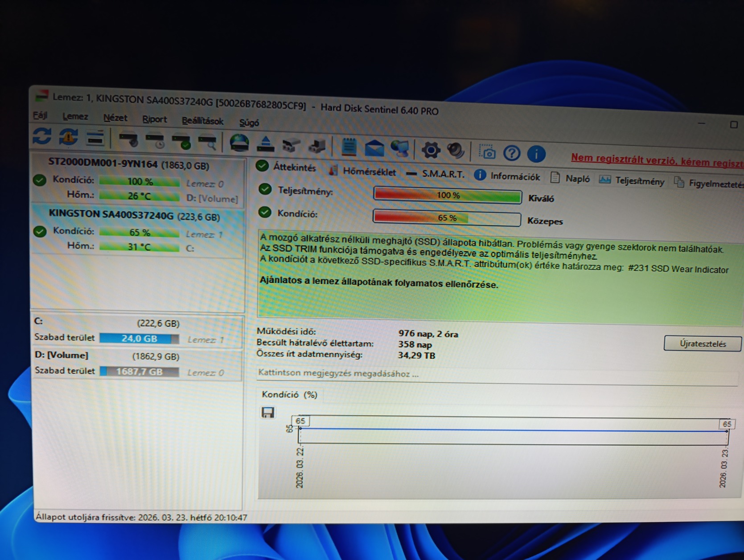Switch to the Áttekintés tab
Viewport: 744px width, 560px height.
(287, 168)
